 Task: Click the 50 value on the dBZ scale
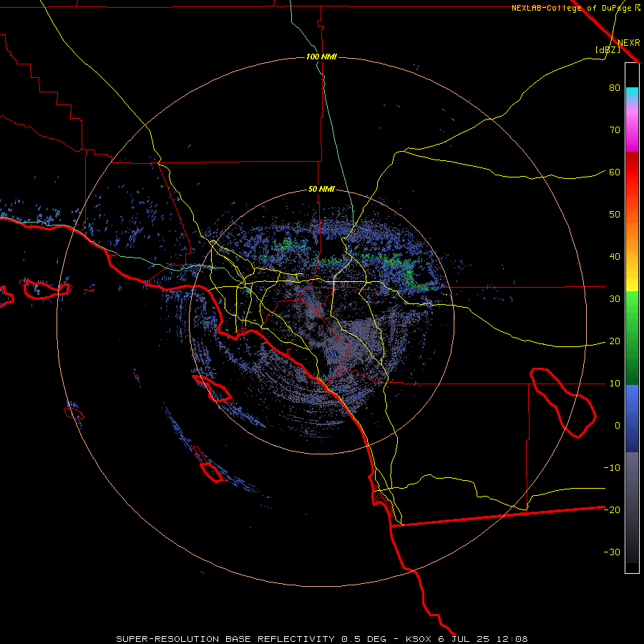coord(615,215)
